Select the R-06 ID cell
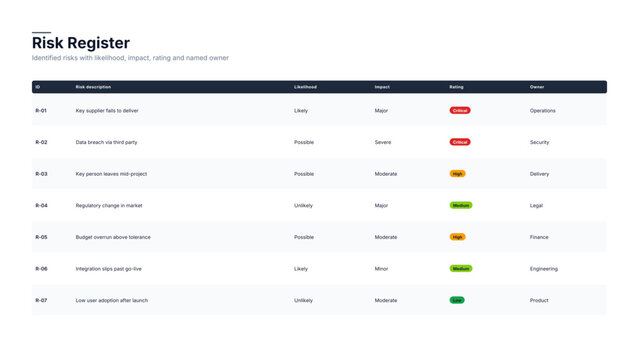639x360 pixels. [42, 269]
